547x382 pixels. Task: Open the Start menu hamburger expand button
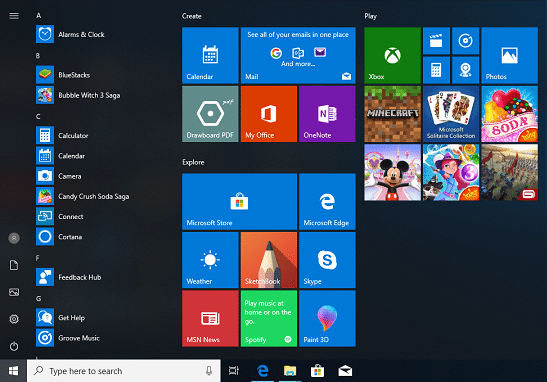pos(14,16)
